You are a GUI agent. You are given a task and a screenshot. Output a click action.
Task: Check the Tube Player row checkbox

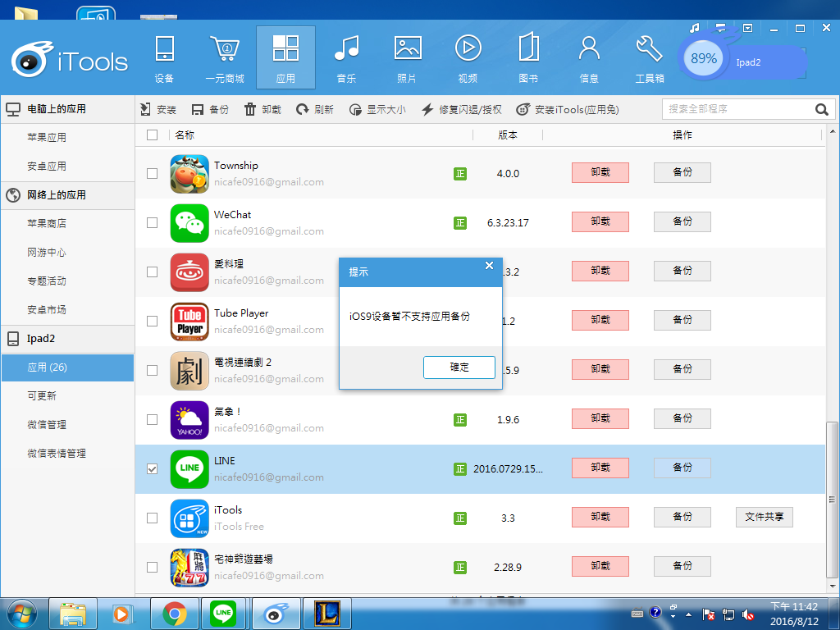[152, 322]
